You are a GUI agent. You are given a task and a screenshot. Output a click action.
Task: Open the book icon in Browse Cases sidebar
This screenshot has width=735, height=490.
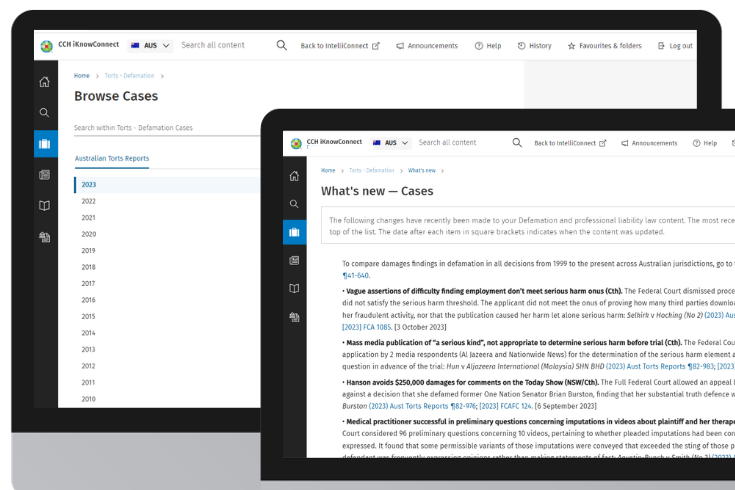coord(45,205)
